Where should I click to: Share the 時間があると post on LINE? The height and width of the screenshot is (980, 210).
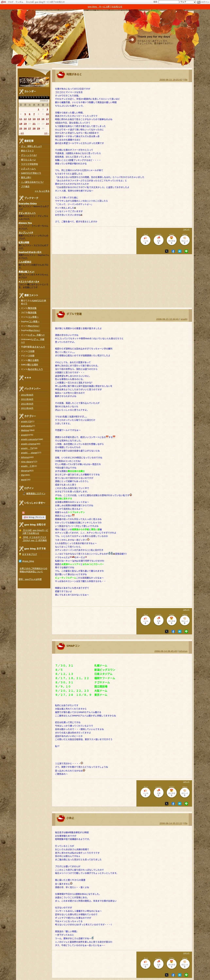(186, 251)
